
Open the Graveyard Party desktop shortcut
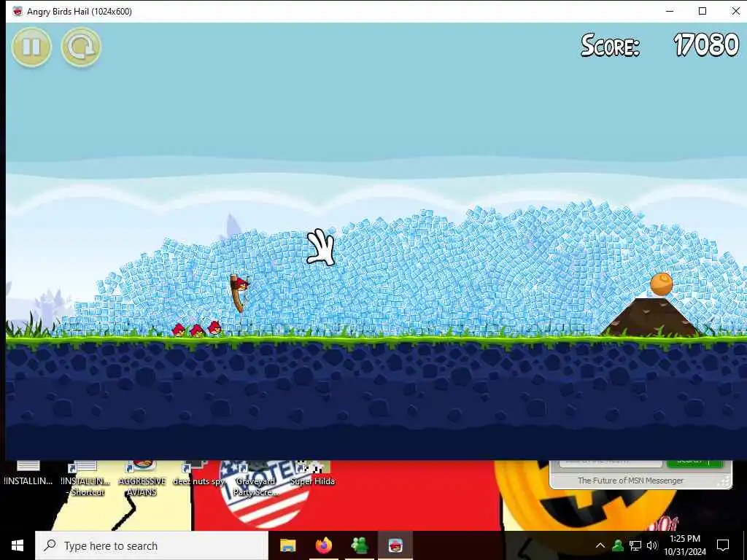click(x=256, y=478)
